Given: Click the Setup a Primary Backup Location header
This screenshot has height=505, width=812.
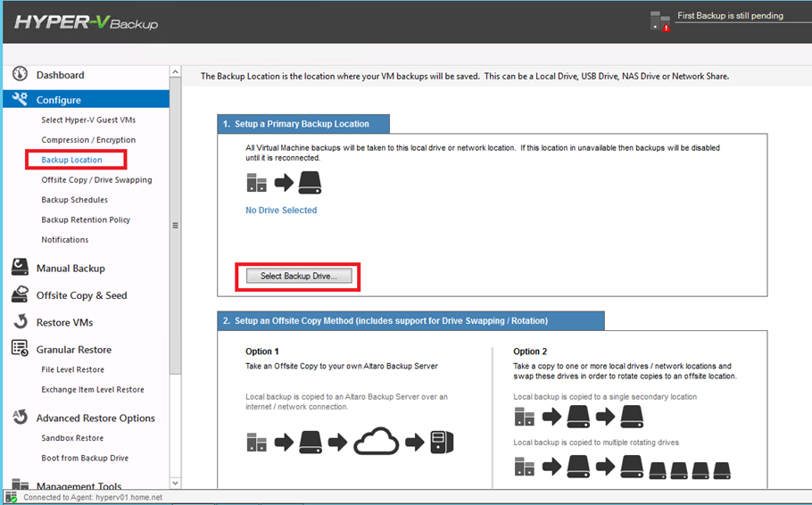Looking at the screenshot, I should 302,124.
